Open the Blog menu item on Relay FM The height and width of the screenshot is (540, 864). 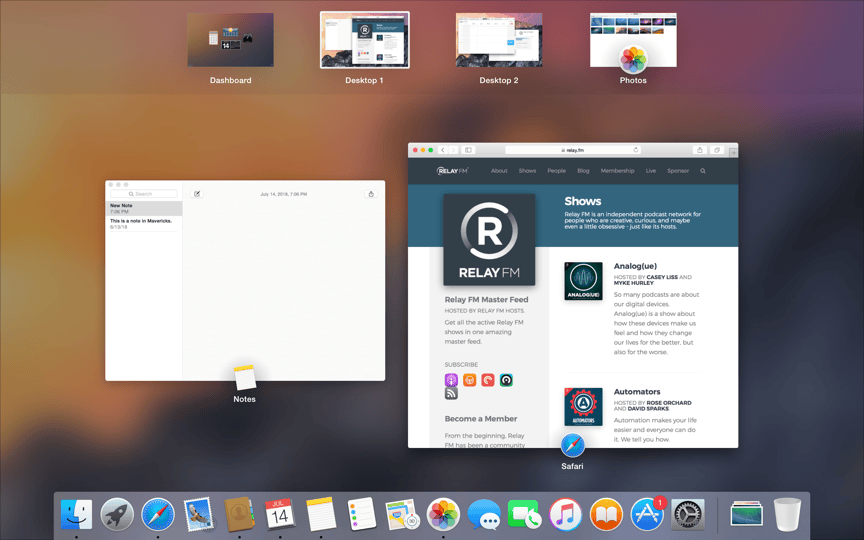pos(584,171)
